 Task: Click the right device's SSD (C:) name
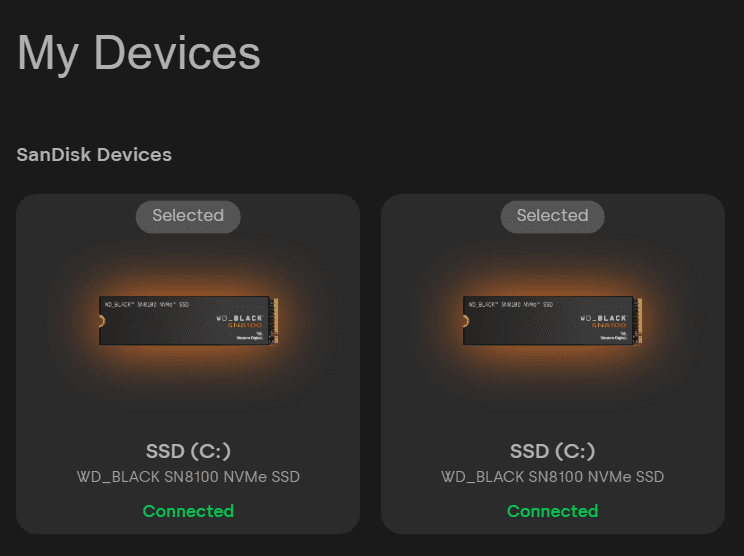(x=552, y=450)
